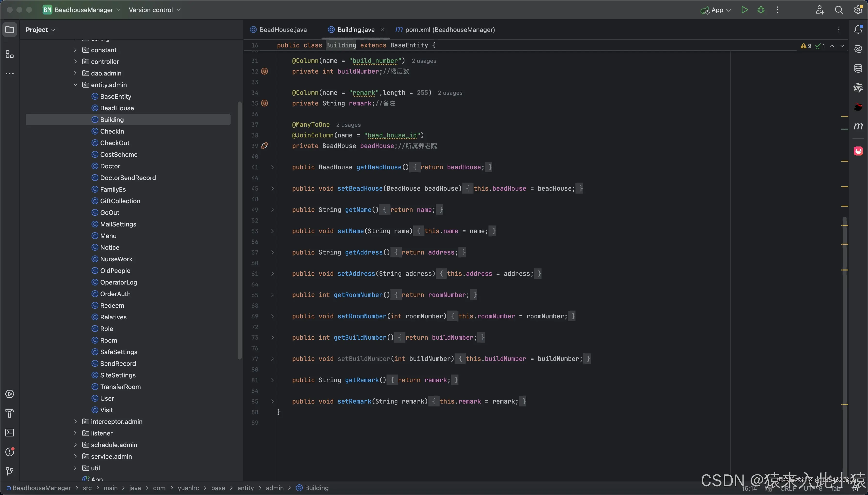Click the Debug bug icon
This screenshot has width=868, height=495.
(761, 10)
